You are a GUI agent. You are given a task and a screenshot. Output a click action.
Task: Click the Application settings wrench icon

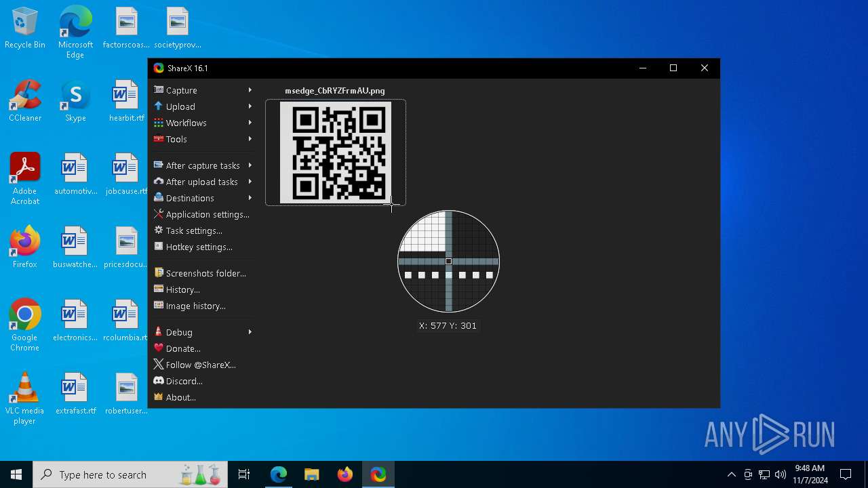(159, 214)
